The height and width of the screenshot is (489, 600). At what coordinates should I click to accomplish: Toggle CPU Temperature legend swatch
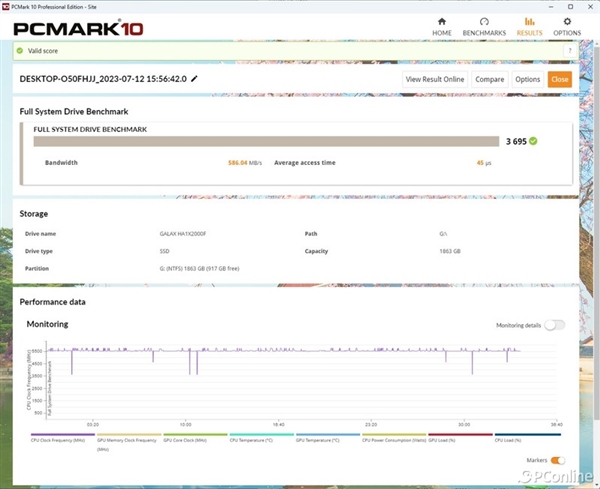click(262, 435)
